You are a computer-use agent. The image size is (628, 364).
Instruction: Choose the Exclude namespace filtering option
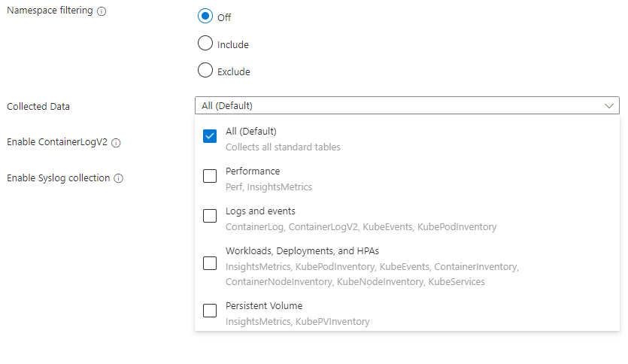[205, 71]
